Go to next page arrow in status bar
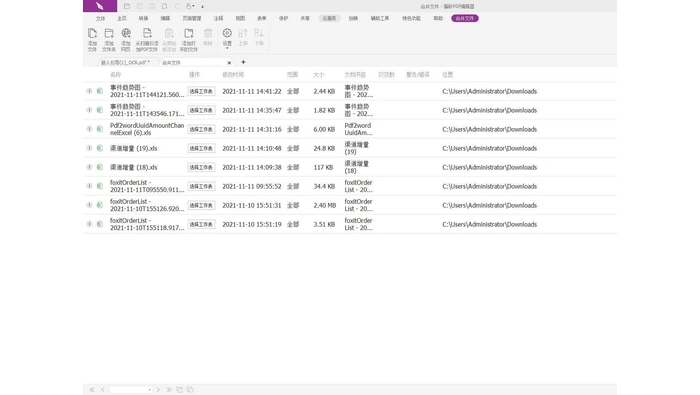Viewport: 700px width, 395px height. tap(158, 390)
